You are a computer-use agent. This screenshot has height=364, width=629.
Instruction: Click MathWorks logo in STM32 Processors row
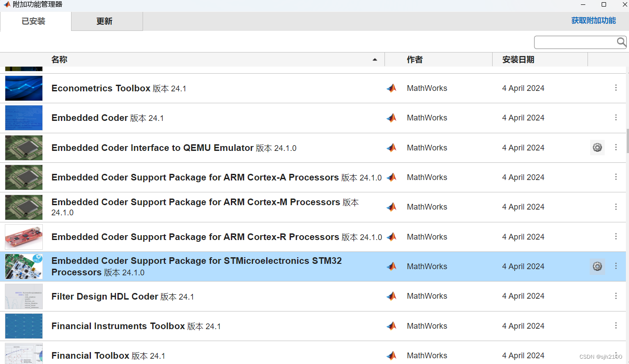(392, 266)
